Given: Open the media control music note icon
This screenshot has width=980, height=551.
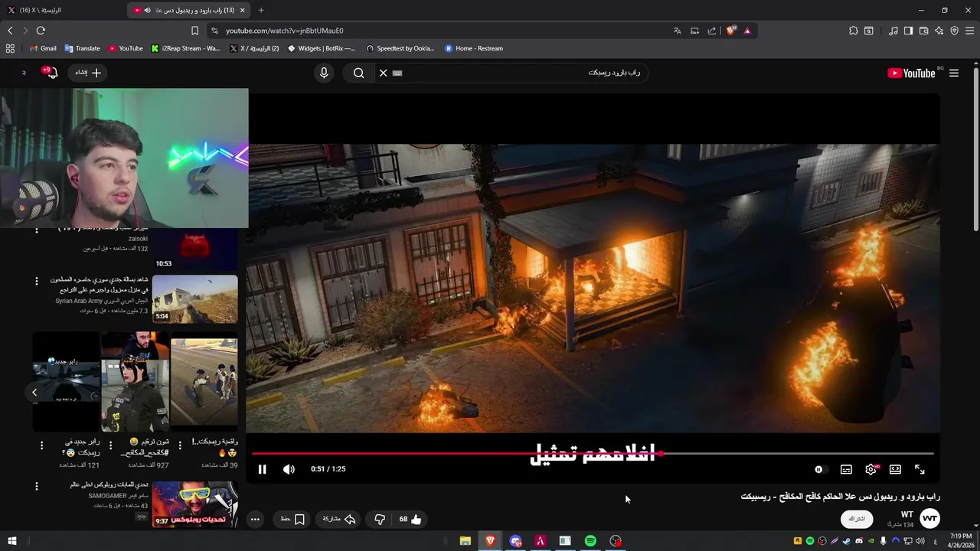Looking at the screenshot, I should click(x=893, y=31).
